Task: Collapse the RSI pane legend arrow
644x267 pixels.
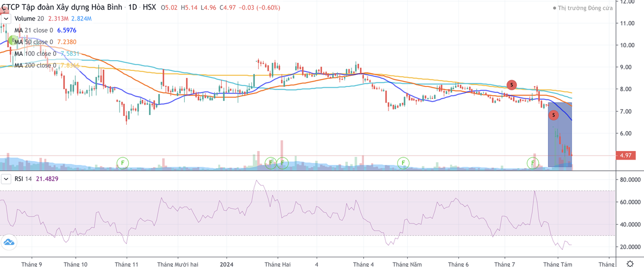Action: 6,179
